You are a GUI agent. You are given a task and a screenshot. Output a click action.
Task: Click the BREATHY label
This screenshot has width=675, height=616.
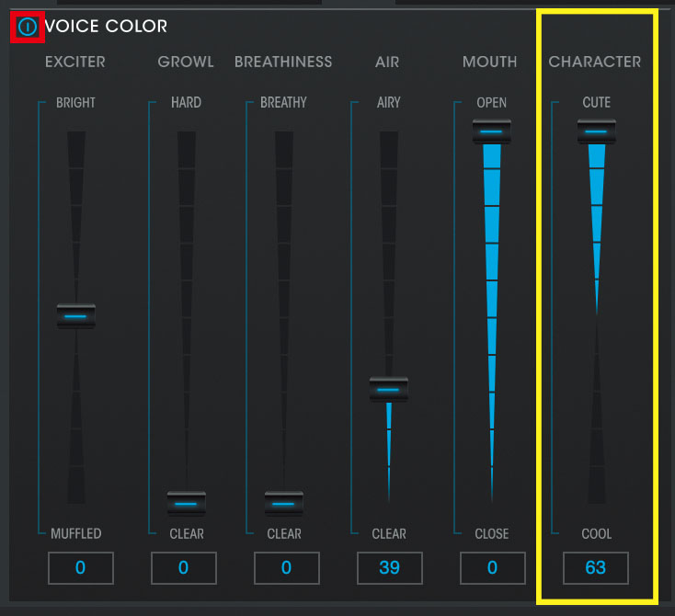click(283, 102)
